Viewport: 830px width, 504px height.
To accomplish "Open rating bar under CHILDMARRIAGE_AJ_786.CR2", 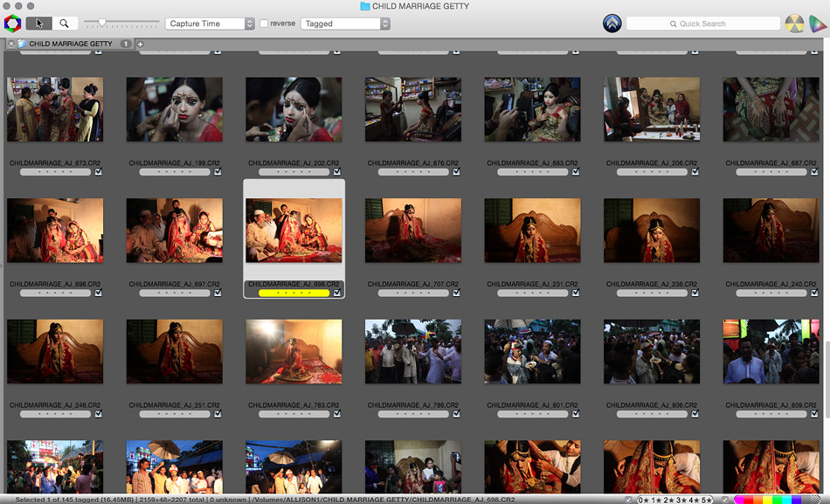I will coord(413,414).
